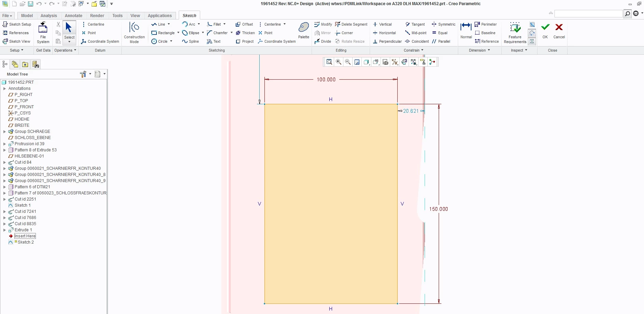Viewport: 644px width, 314px height.
Task: Activate the sketch Text tool
Action: tap(214, 41)
